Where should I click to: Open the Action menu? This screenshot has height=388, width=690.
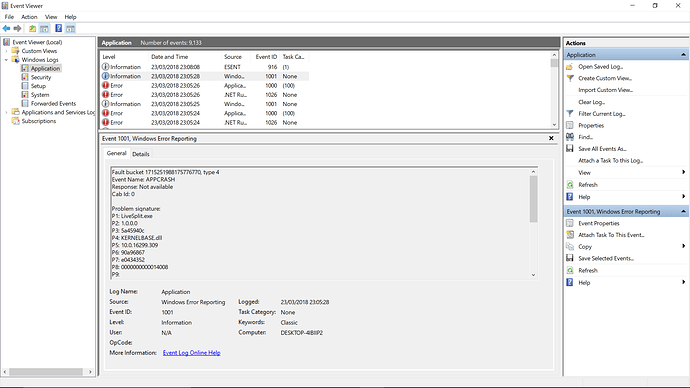29,17
